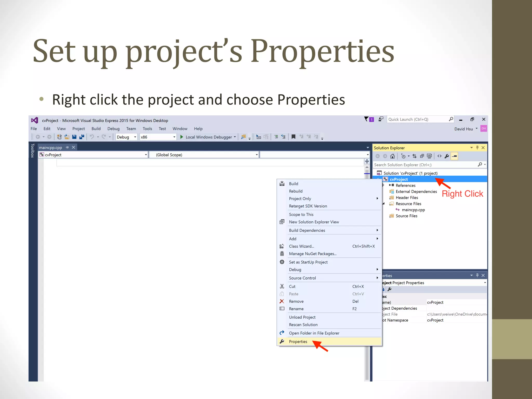Toggle auto-hide pin on Solution Explorer
The width and height of the screenshot is (532, 399).
pyautogui.click(x=477, y=148)
